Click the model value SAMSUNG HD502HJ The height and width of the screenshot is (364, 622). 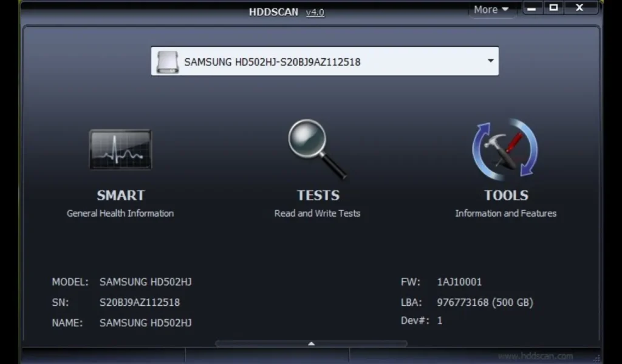[x=146, y=282]
